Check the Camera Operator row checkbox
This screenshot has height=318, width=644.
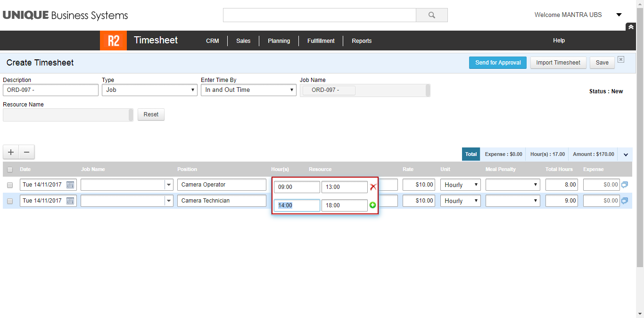[10, 185]
